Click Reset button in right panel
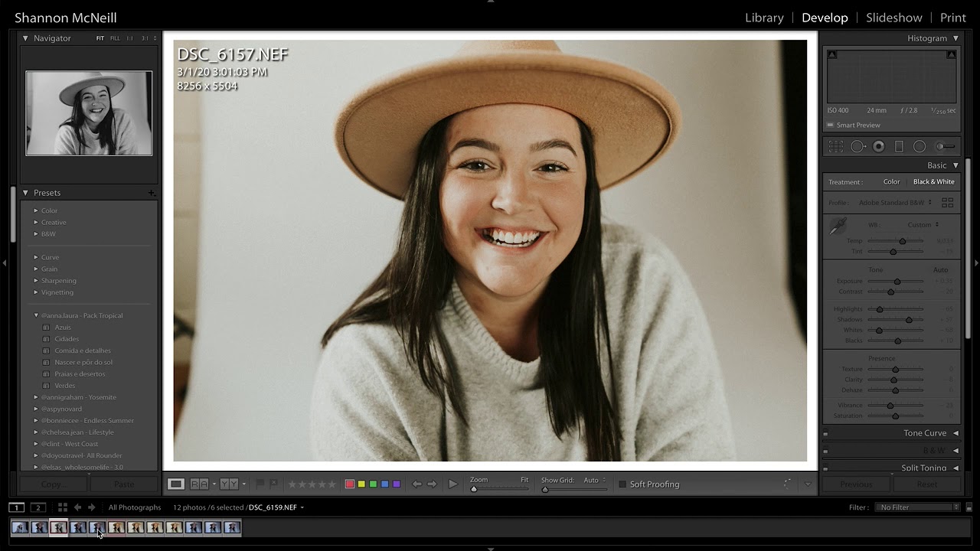 926,484
